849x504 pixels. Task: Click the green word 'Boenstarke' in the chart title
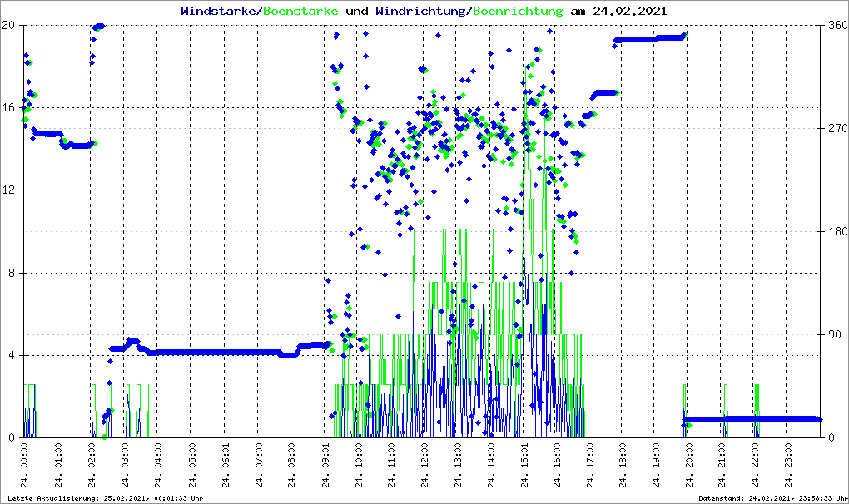(300, 11)
